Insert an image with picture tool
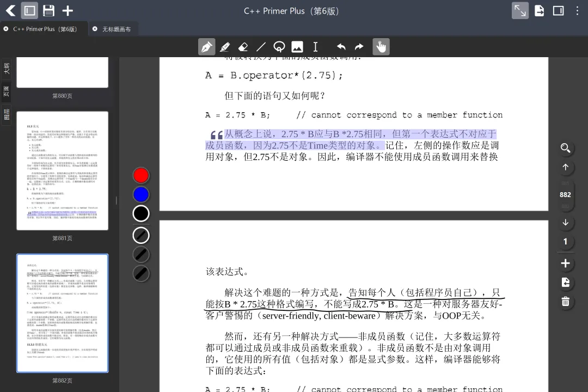The image size is (588, 392). tap(297, 47)
